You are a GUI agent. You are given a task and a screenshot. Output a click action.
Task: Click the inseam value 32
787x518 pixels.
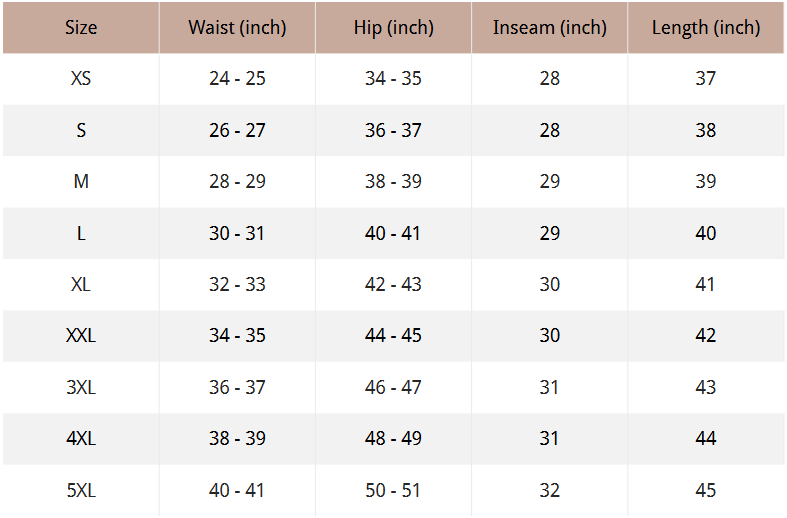tap(550, 490)
